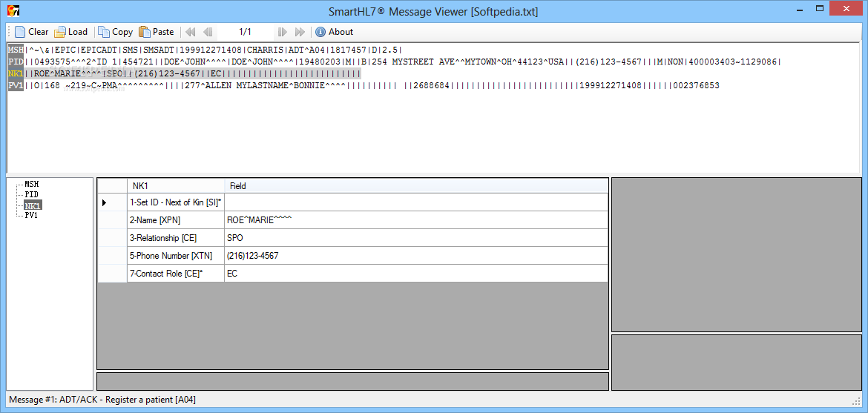
Task: Click the empty Set ID field value cell
Action: pyautogui.click(x=415, y=202)
